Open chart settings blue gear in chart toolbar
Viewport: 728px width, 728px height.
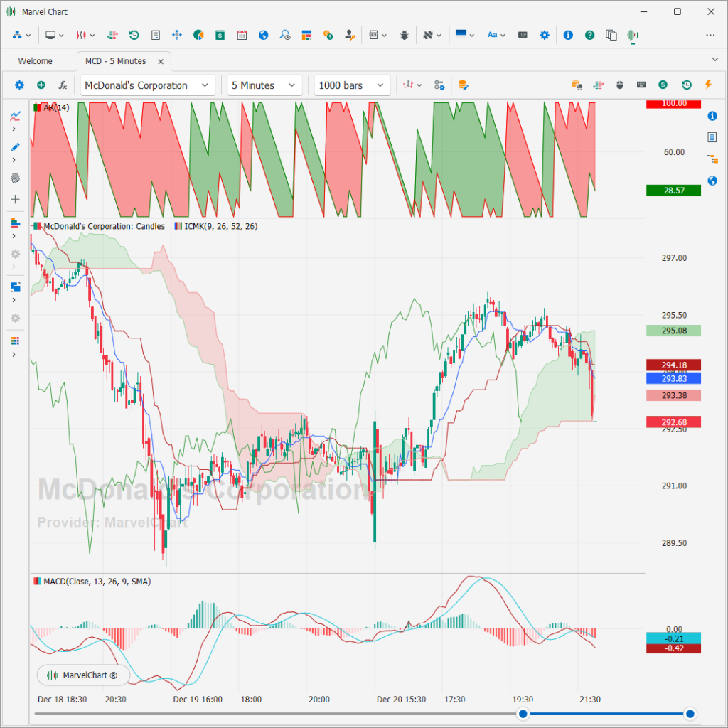click(x=19, y=85)
